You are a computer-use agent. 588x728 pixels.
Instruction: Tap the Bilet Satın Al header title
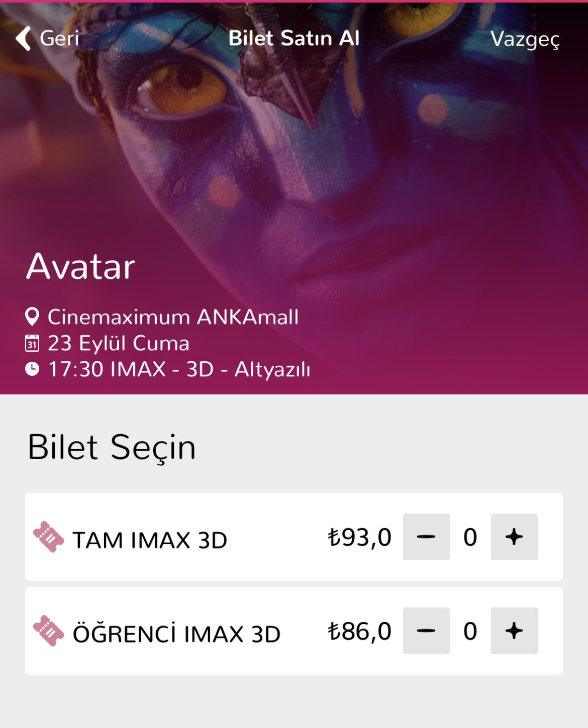(294, 38)
